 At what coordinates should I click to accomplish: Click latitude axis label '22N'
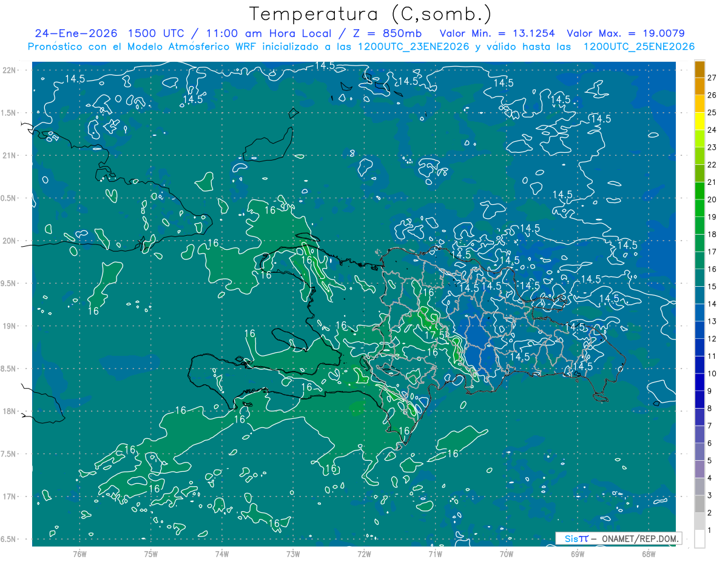pos(8,70)
